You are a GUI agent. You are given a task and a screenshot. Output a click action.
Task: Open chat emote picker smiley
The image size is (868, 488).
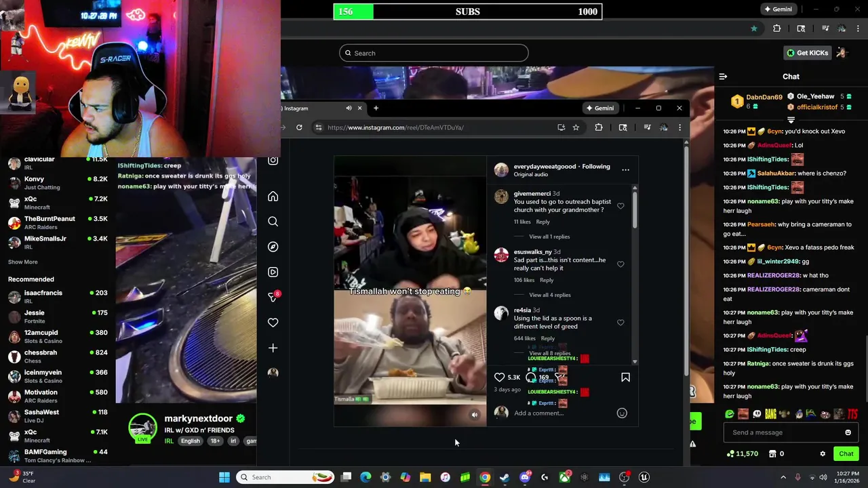(x=848, y=432)
